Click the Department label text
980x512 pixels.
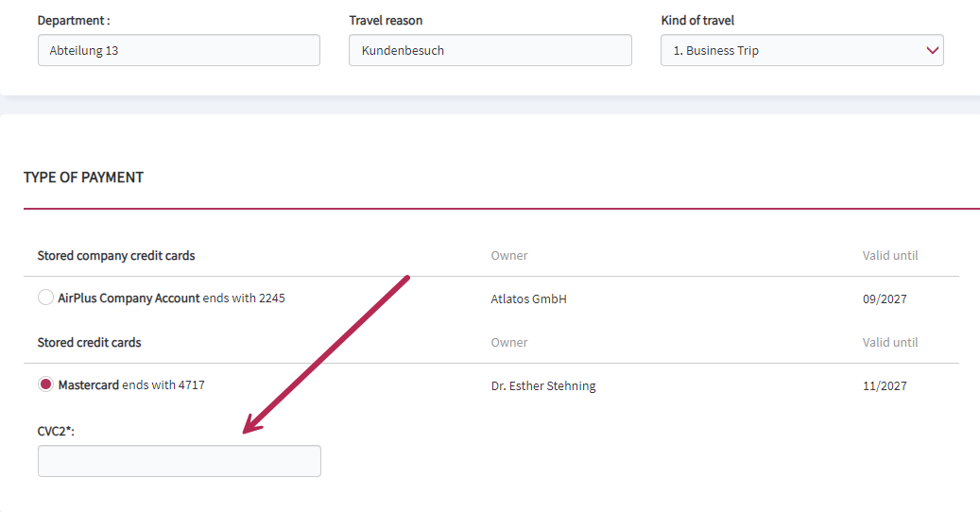click(74, 21)
